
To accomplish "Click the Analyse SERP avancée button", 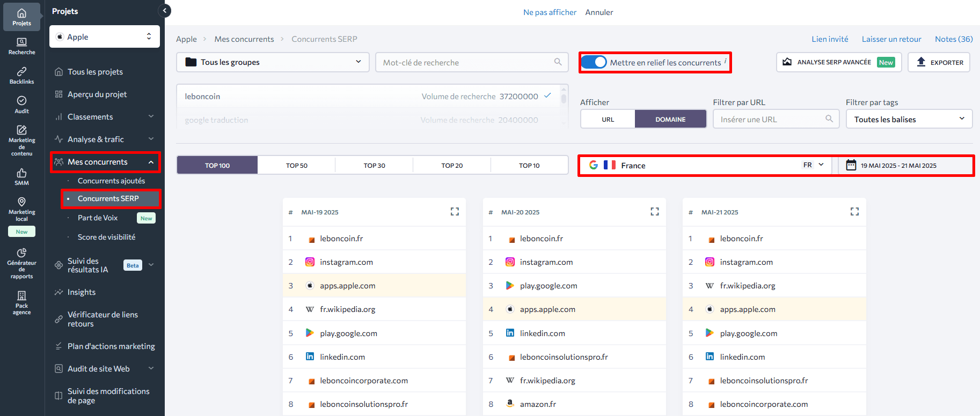I will tap(839, 62).
